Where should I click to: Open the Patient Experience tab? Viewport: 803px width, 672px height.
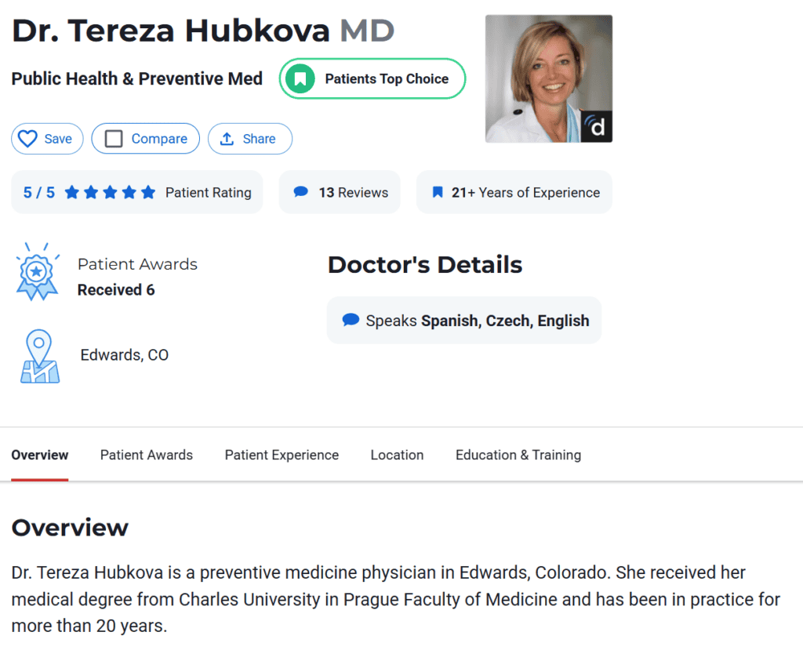pos(282,455)
